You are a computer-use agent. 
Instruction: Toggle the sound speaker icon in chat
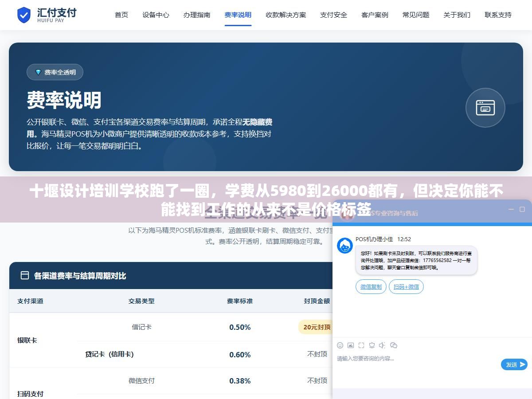pos(383,345)
